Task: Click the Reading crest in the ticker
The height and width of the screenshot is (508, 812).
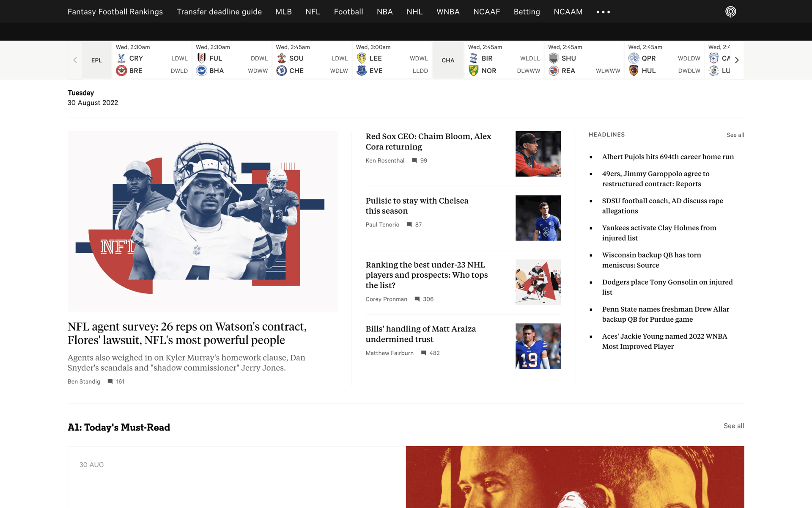Action: 554,71
